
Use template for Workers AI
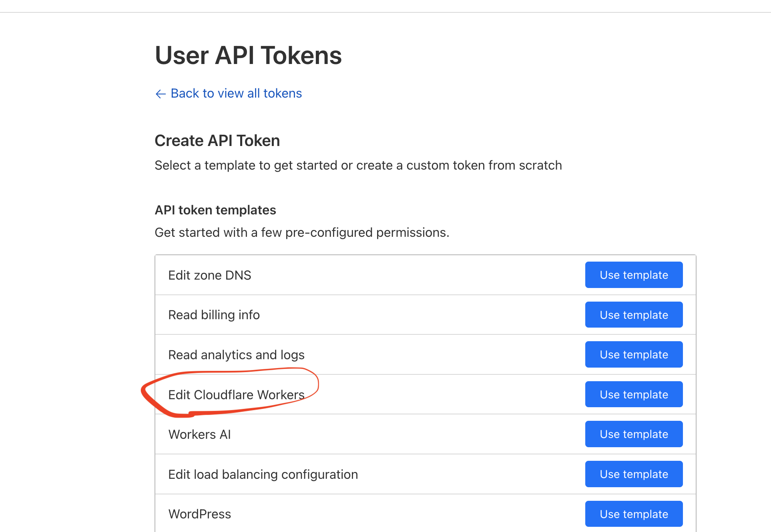633,434
